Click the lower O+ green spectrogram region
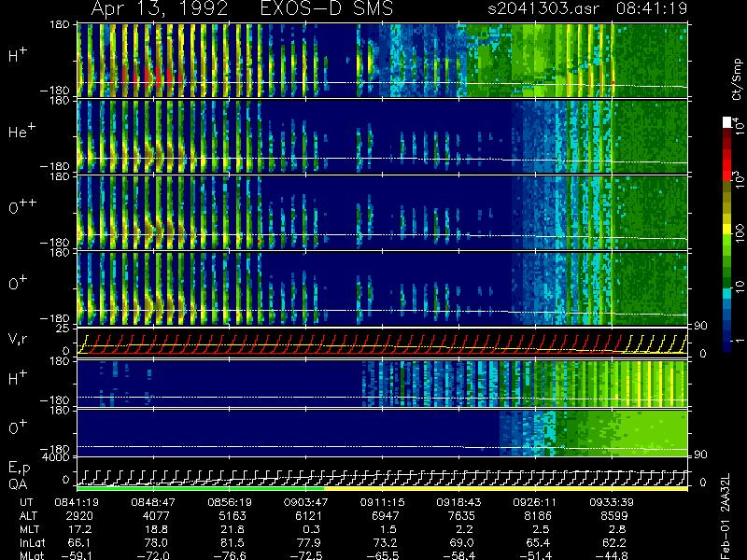 coord(619,433)
